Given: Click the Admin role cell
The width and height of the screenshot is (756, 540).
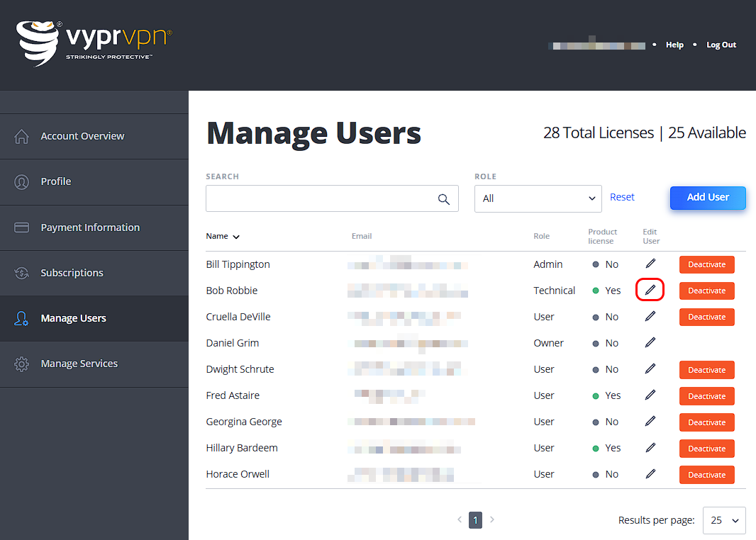Looking at the screenshot, I should (548, 264).
